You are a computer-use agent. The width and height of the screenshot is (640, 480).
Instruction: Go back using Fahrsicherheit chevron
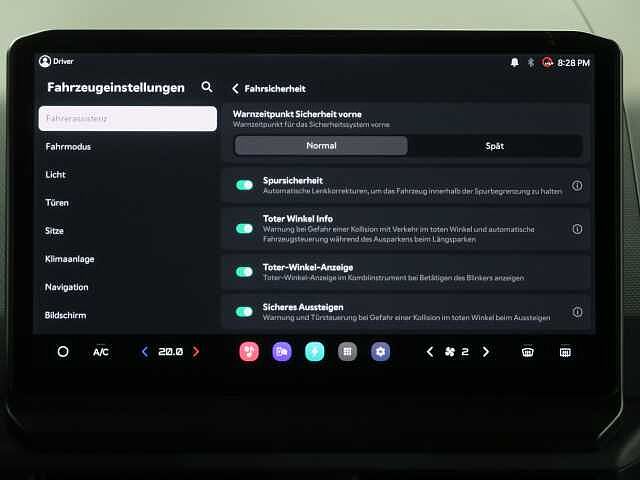pyautogui.click(x=236, y=89)
